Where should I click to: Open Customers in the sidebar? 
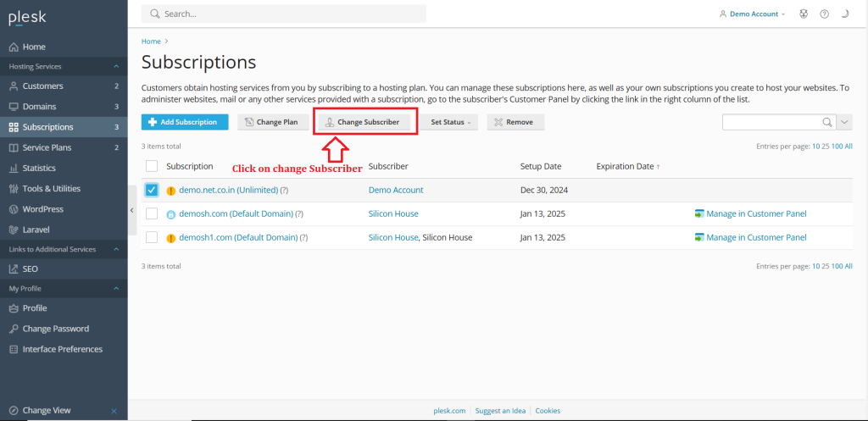[64, 86]
